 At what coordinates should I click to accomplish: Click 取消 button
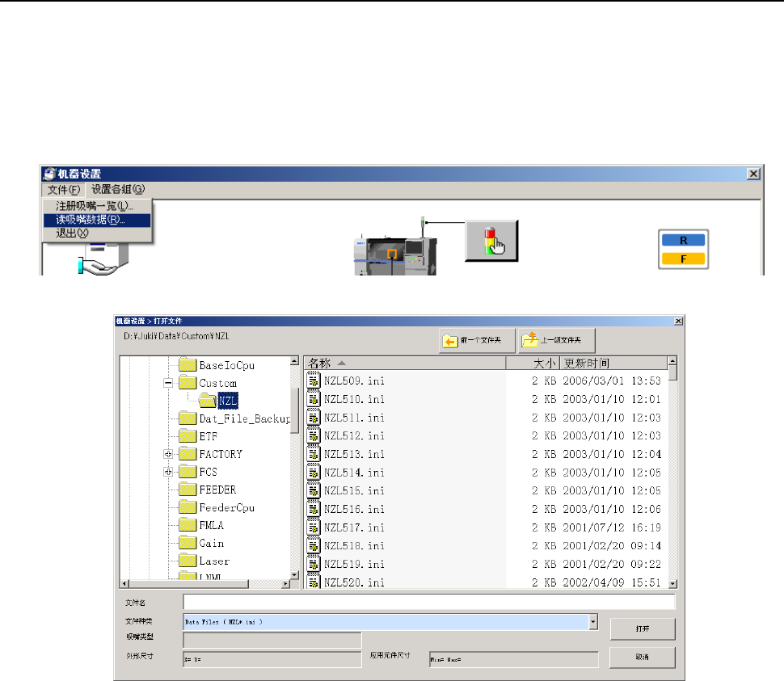click(643, 657)
